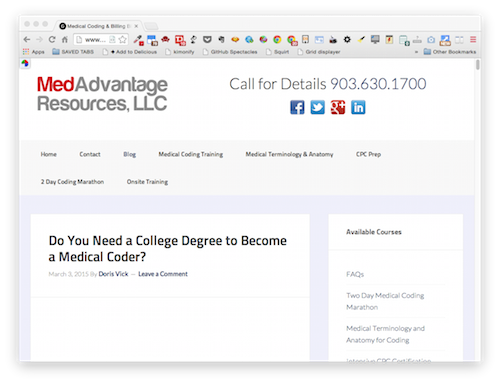Go to Home in site navigation
The width and height of the screenshot is (500, 384).
pyautogui.click(x=49, y=154)
